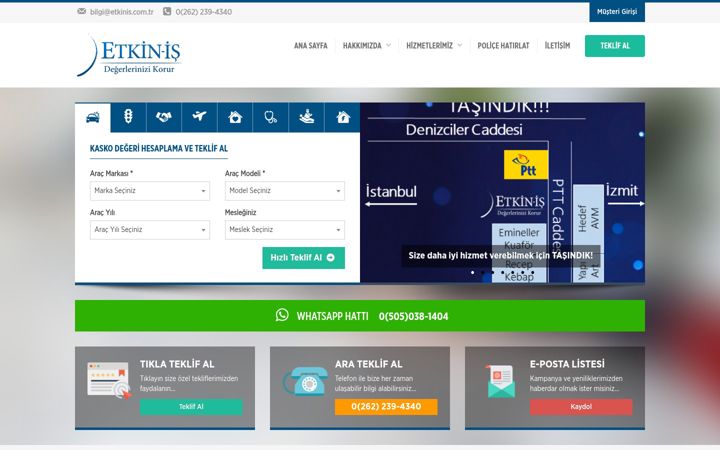The image size is (720, 450).
Task: Open the Araç Modeli dropdown
Action: (x=285, y=191)
